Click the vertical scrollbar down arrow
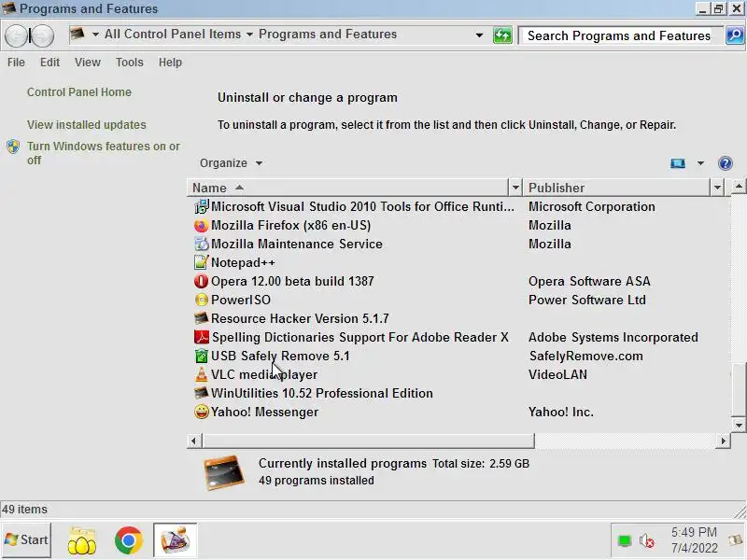This screenshot has width=747, height=560. coord(739,425)
